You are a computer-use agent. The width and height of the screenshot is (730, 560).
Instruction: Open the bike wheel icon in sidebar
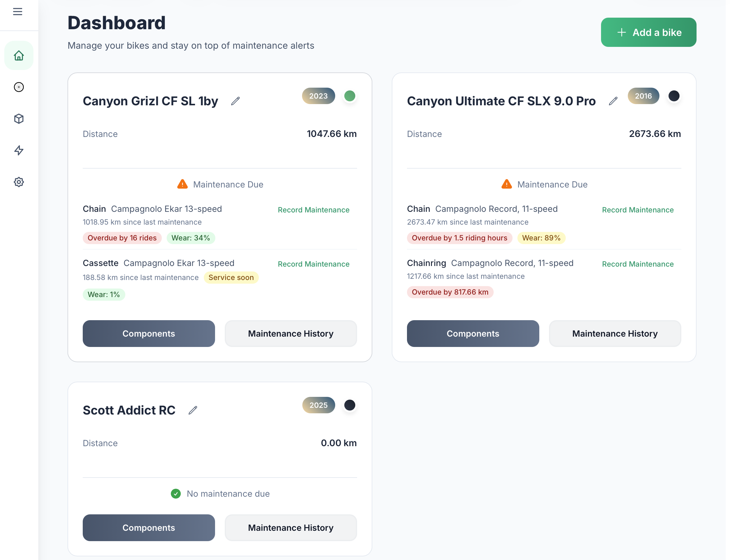pyautogui.click(x=19, y=87)
